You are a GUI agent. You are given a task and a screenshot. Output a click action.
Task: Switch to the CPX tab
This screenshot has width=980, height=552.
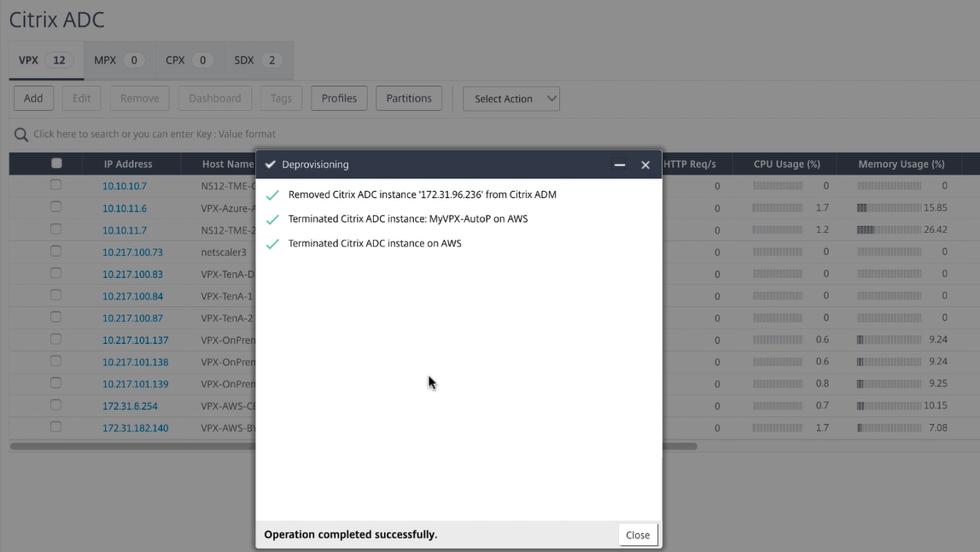click(190, 61)
